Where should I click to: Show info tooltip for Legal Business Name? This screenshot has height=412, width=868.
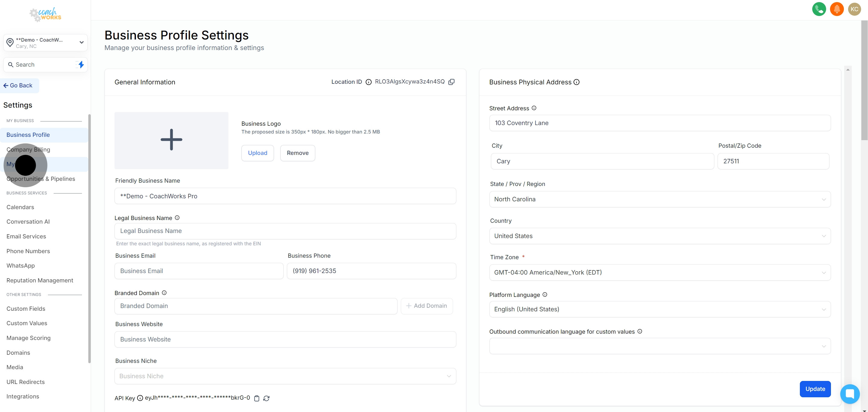pyautogui.click(x=177, y=218)
